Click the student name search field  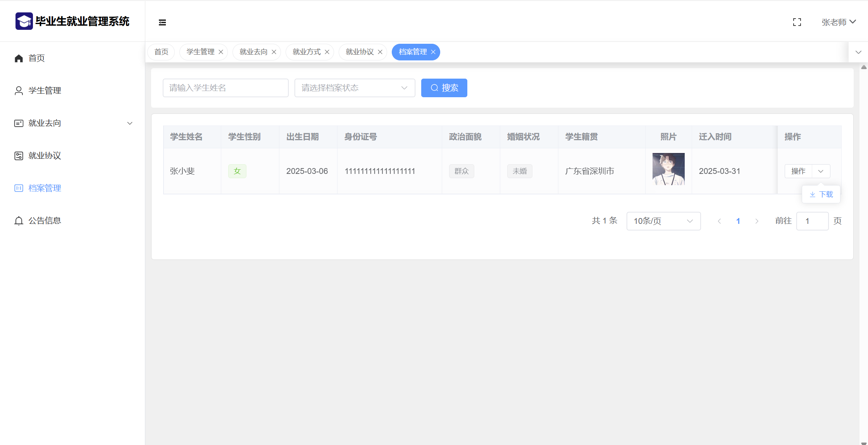click(226, 88)
